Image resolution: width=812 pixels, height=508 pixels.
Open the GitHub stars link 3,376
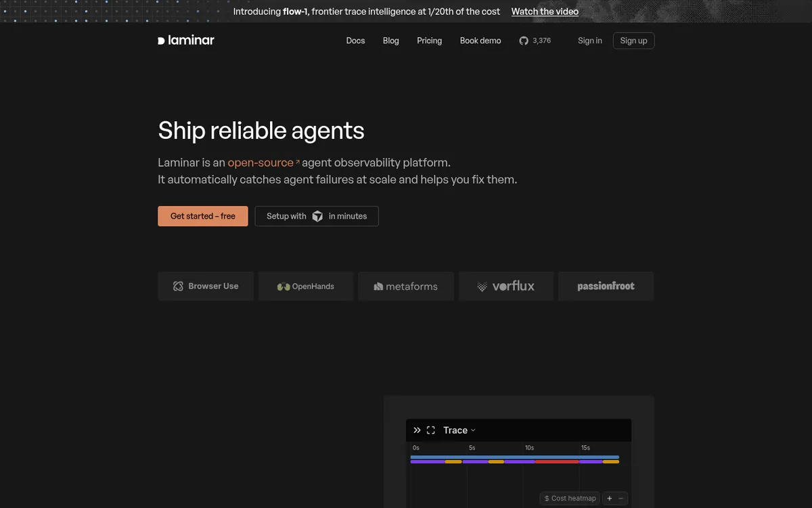(535, 41)
